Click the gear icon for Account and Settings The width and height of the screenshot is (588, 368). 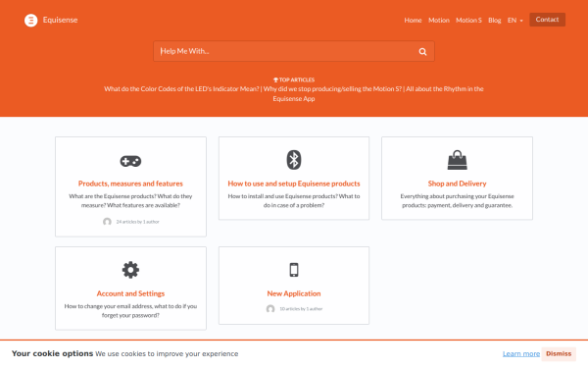pos(130,270)
